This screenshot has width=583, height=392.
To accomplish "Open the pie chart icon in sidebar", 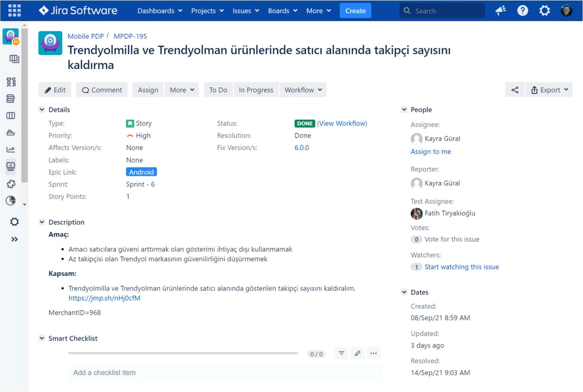I will pyautogui.click(x=10, y=201).
